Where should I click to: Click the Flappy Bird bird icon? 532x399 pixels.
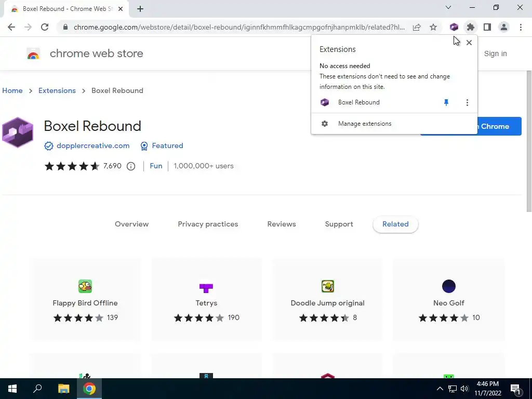(x=85, y=286)
